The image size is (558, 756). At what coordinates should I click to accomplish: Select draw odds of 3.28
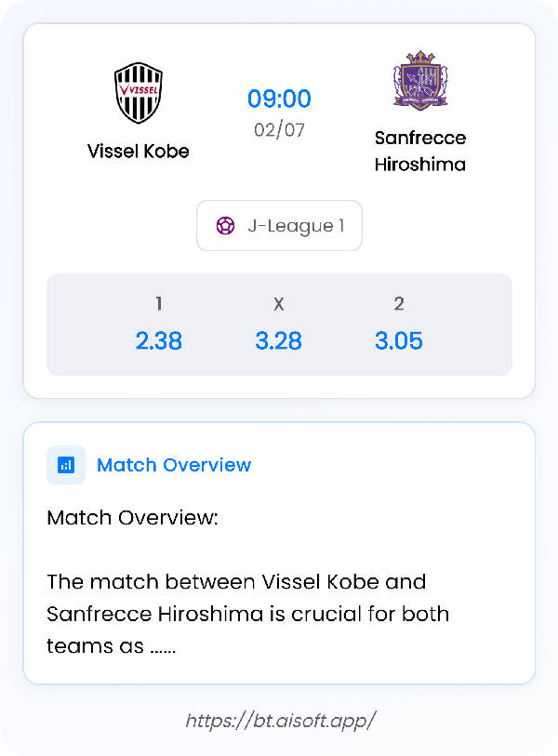(x=279, y=340)
